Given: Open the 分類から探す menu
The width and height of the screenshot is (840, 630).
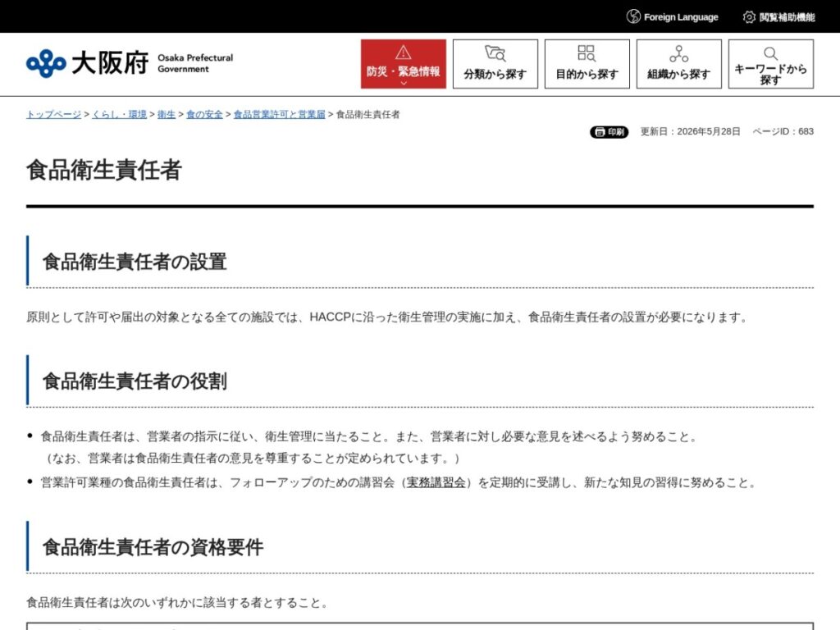Looking at the screenshot, I should pyautogui.click(x=495, y=64).
